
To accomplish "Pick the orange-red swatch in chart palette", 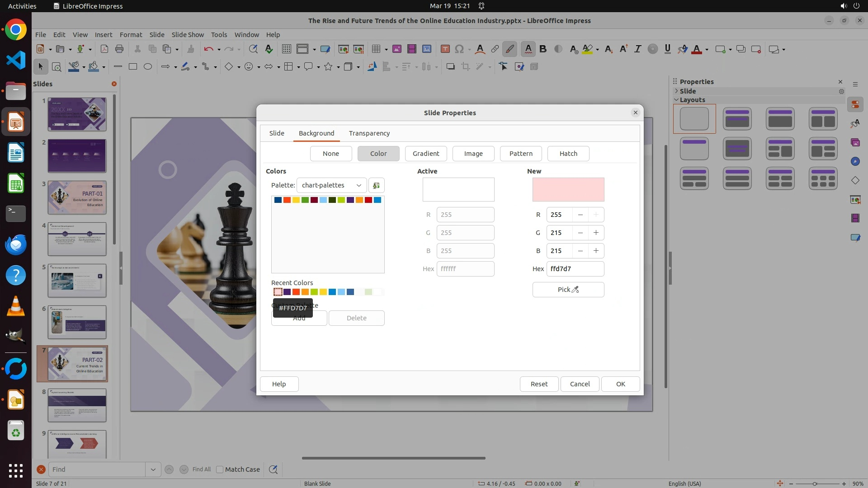I will tap(287, 200).
